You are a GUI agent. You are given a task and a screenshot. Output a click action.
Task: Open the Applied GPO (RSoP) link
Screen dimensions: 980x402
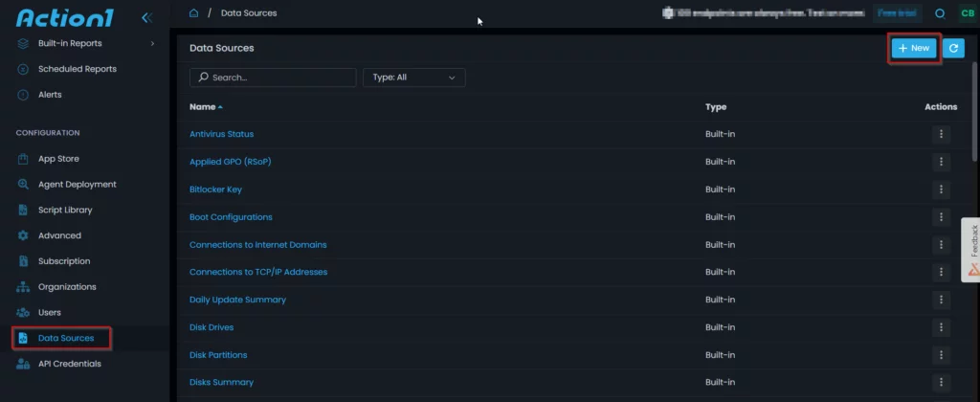(x=230, y=162)
